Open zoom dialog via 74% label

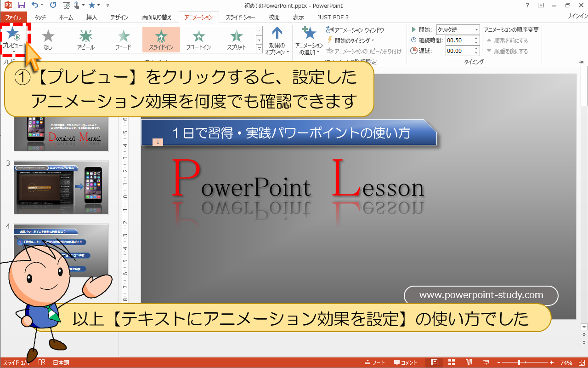pos(566,362)
